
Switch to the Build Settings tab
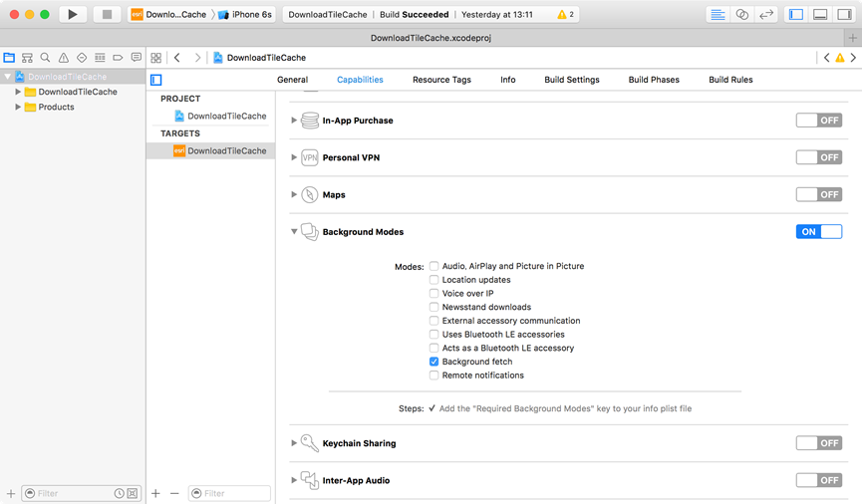572,80
